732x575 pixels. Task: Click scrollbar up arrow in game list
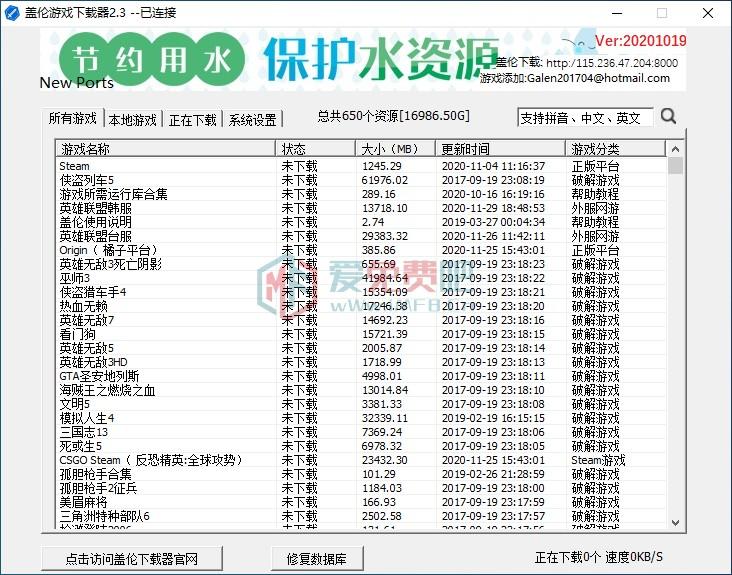point(675,149)
